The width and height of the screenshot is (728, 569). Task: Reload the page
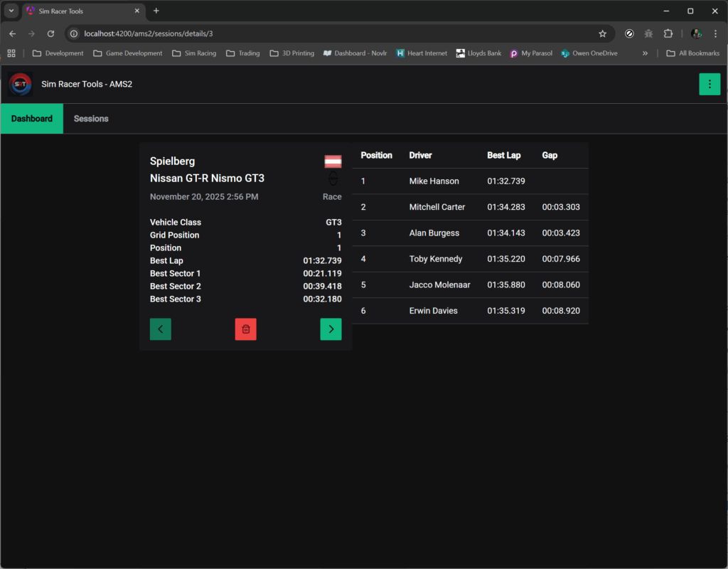[50, 33]
